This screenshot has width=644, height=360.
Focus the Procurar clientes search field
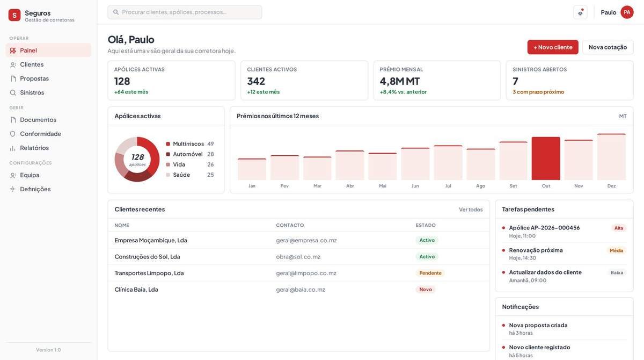185,12
